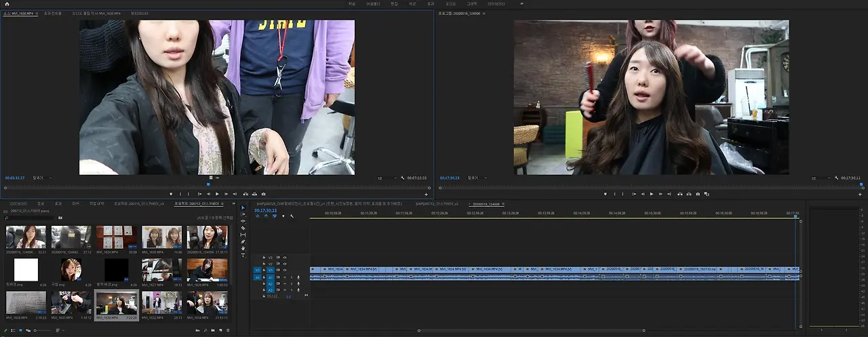Export frame from Program monitor
The image size is (868, 337).
pyautogui.click(x=697, y=194)
